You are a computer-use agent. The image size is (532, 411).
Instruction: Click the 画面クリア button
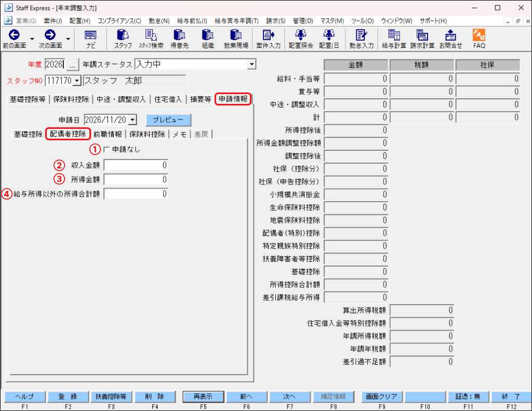click(381, 396)
